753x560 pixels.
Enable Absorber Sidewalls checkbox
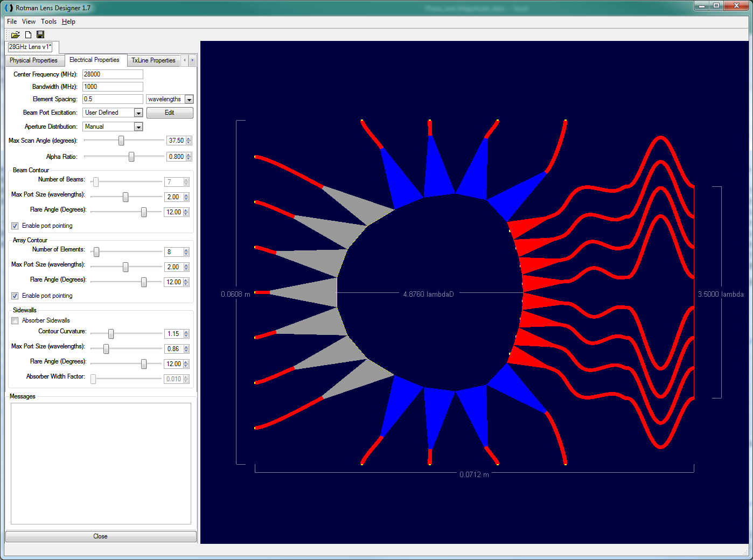coord(15,320)
